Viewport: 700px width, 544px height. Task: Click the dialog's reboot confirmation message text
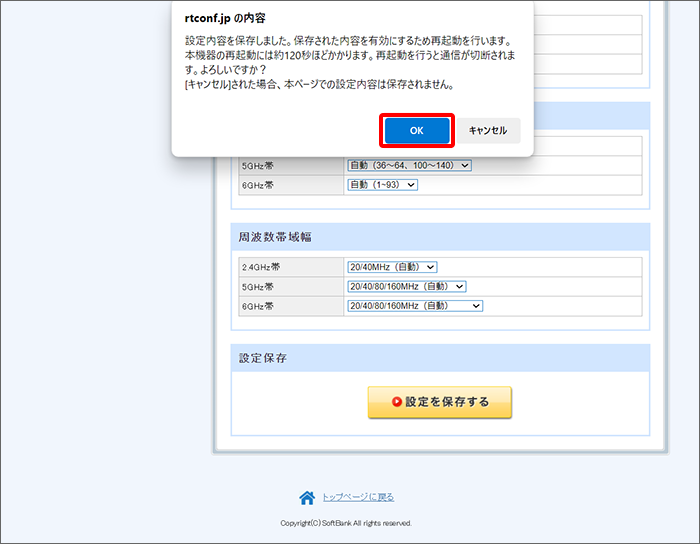click(x=350, y=62)
